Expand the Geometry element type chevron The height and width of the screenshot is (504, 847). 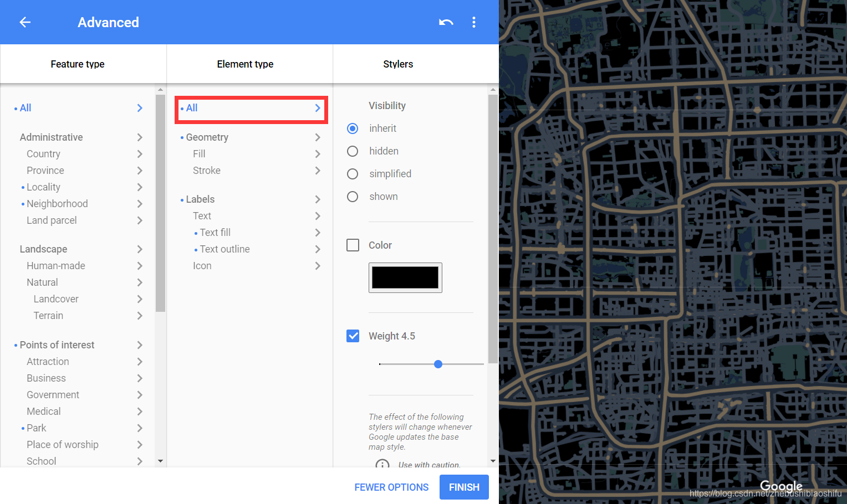coord(318,137)
